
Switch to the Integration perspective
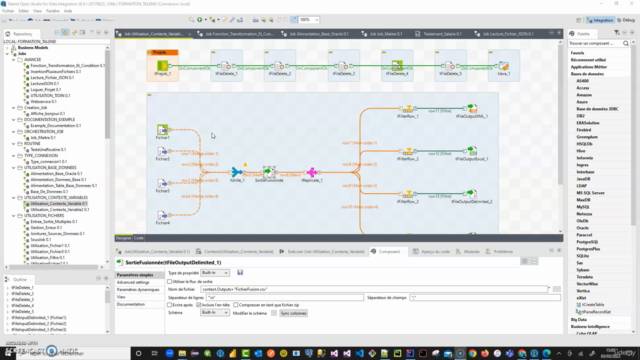click(600, 20)
